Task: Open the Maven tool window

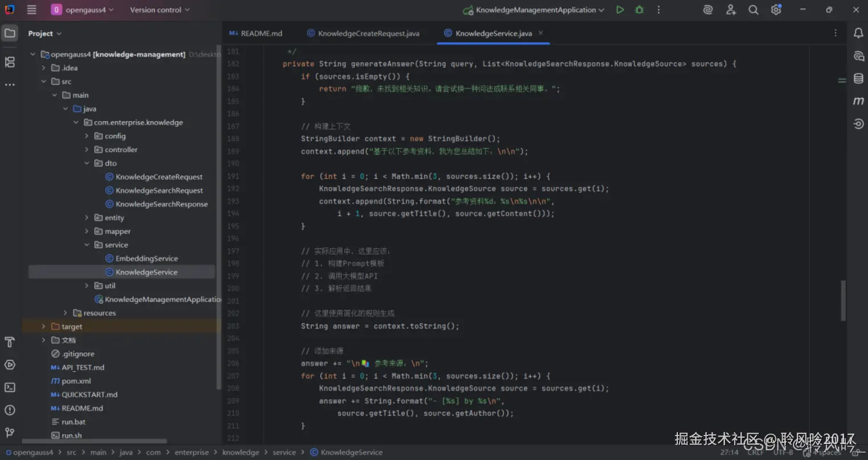Action: (x=858, y=101)
